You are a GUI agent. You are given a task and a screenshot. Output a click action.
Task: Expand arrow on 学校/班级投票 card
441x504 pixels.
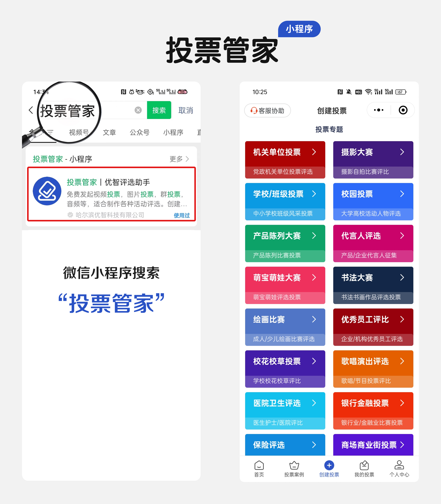[x=314, y=194]
